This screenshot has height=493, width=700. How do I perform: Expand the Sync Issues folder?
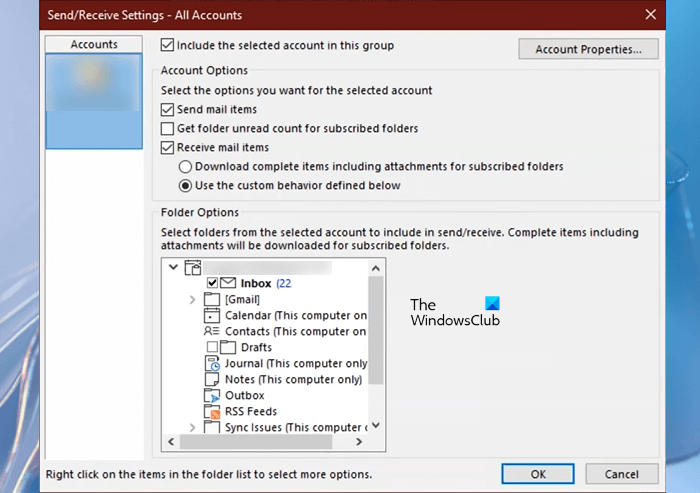pyautogui.click(x=192, y=427)
